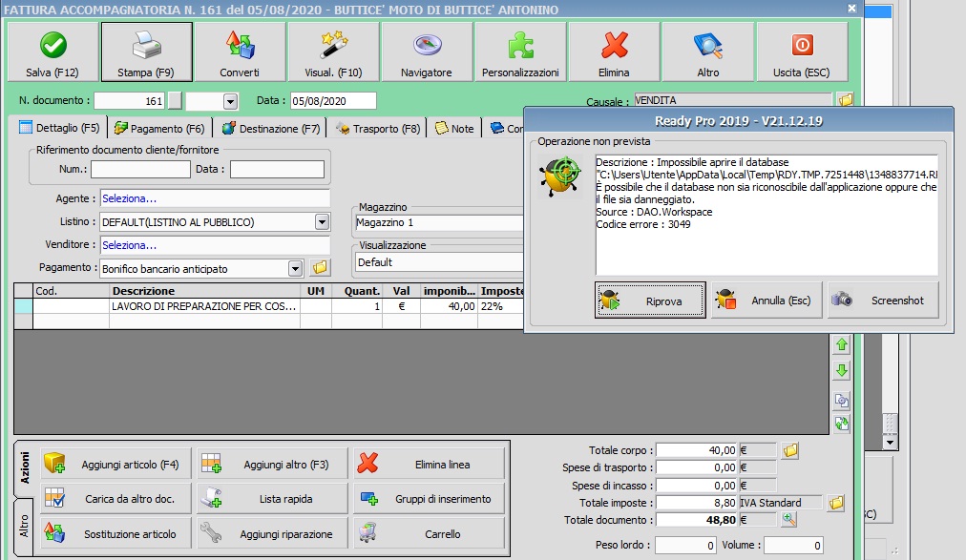Move the line up with green arrow
Image resolution: width=966 pixels, height=560 pixels.
tap(842, 344)
